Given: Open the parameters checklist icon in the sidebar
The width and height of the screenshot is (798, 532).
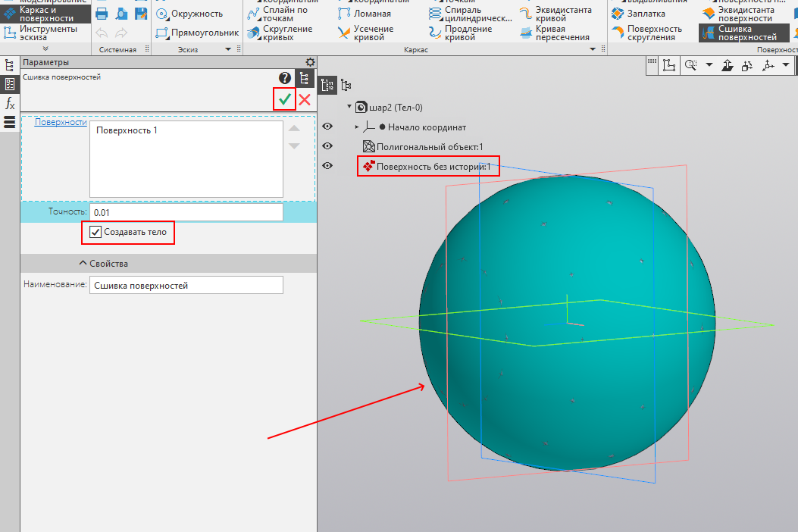Looking at the screenshot, I should pyautogui.click(x=9, y=84).
